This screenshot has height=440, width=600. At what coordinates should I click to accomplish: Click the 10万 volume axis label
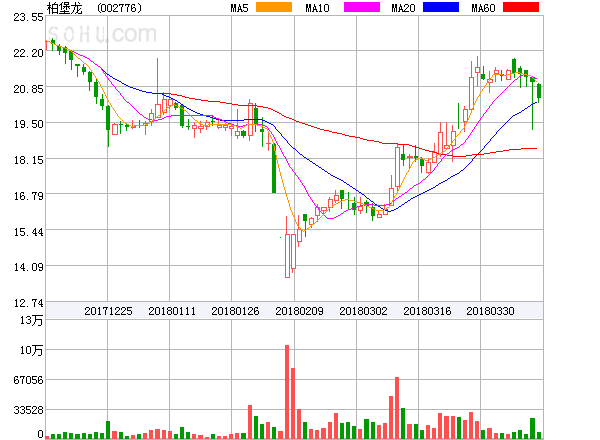click(x=31, y=350)
